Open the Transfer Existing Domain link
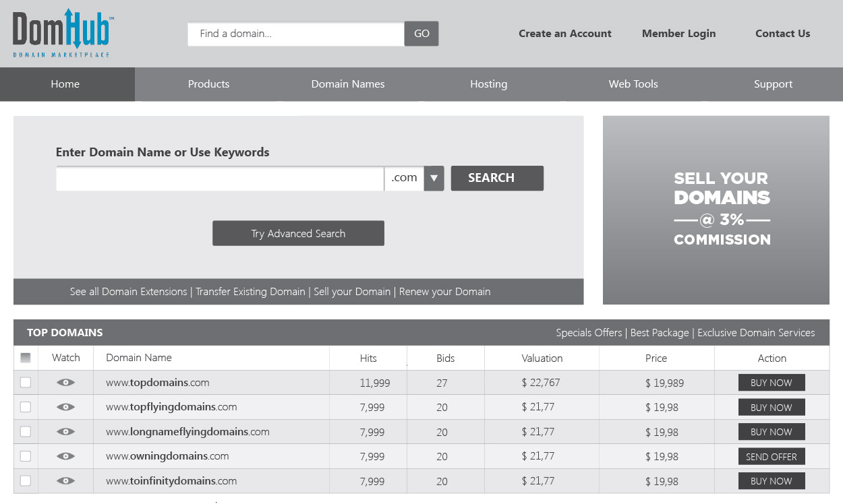 250,292
